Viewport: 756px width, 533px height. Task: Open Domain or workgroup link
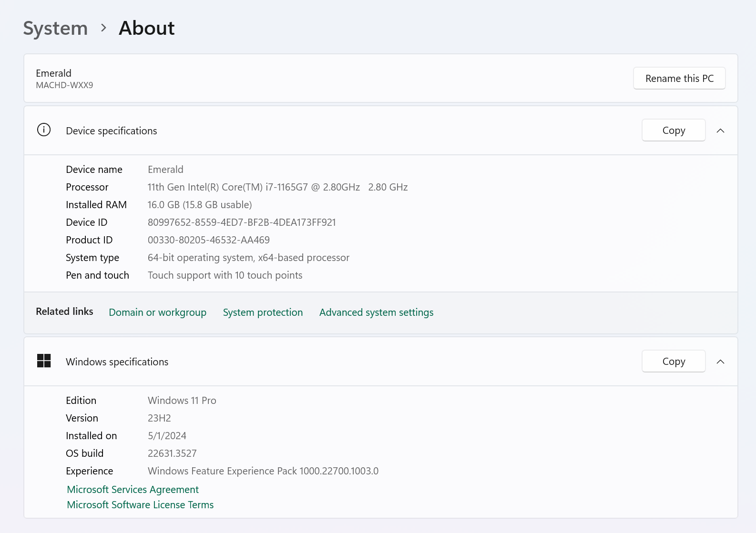coord(157,312)
